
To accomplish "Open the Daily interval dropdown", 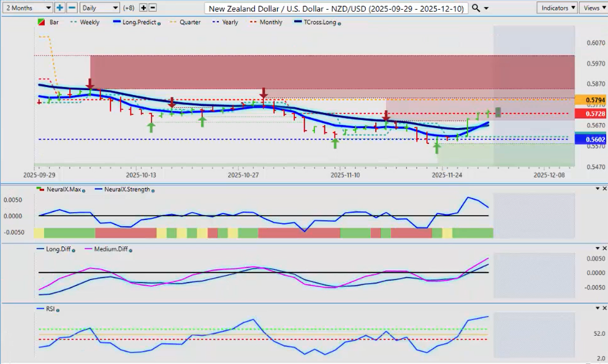I will pos(99,8).
